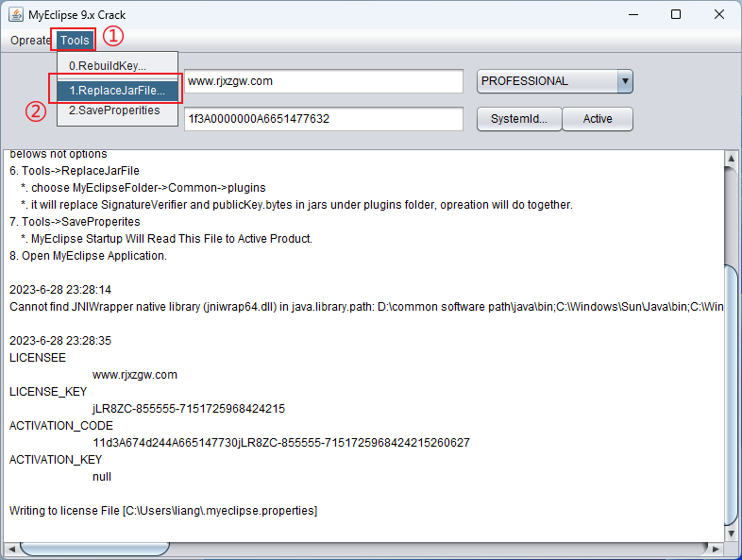Click the 'it will replace SignatureVerifier' line

click(296, 205)
